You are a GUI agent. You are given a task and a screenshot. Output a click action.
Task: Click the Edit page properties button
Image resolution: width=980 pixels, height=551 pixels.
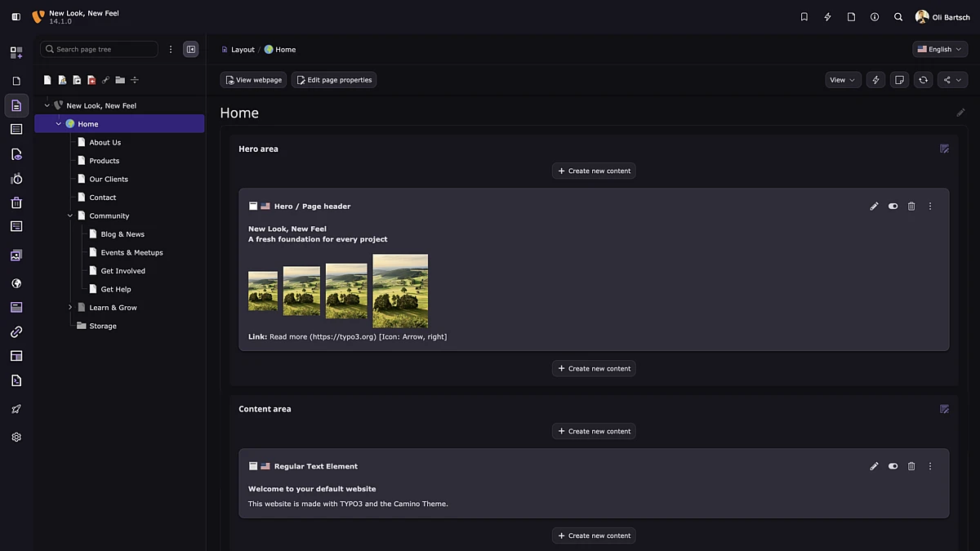(x=334, y=80)
